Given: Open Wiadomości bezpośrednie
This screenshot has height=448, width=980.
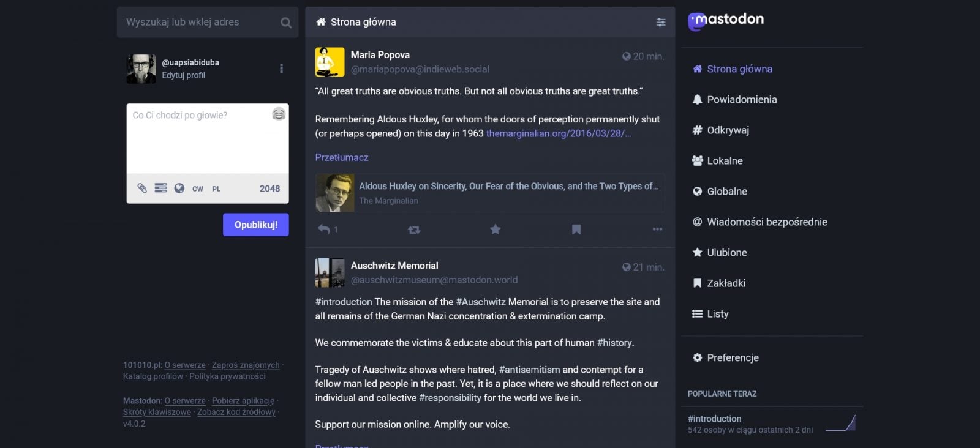Looking at the screenshot, I should 759,222.
